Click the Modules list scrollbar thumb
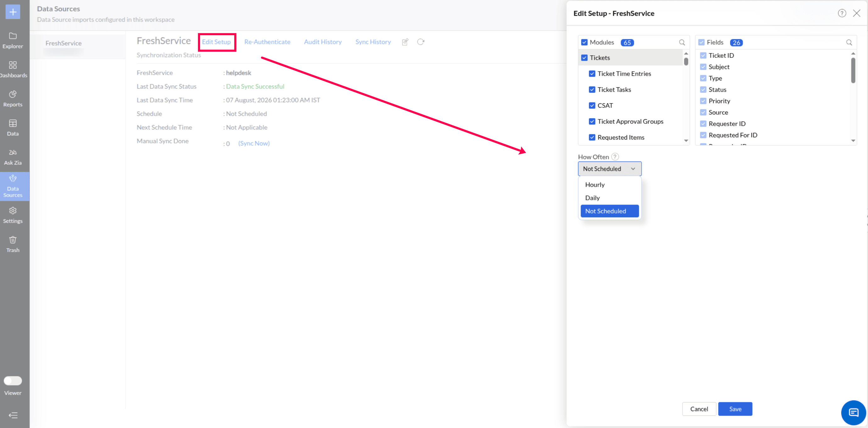This screenshot has height=428, width=868. click(686, 62)
